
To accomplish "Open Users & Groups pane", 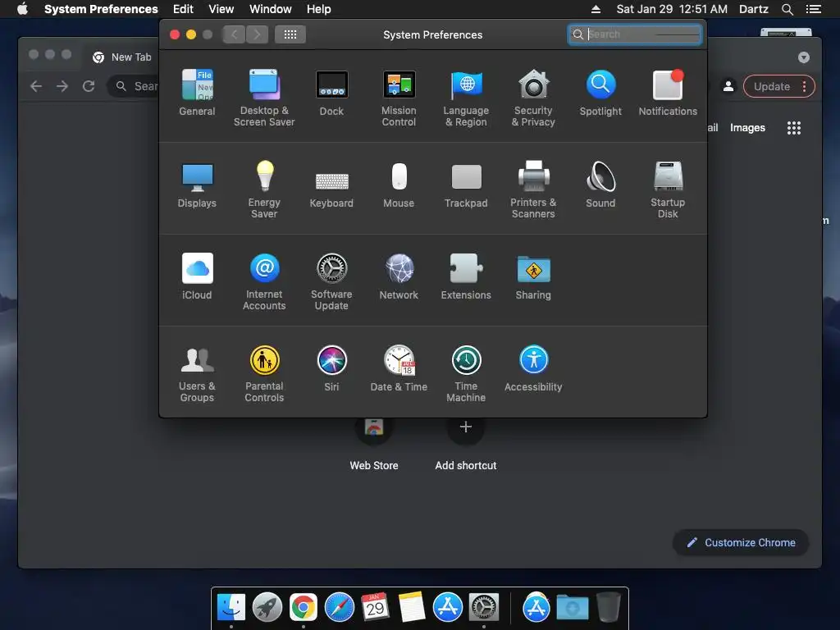I will point(197,374).
